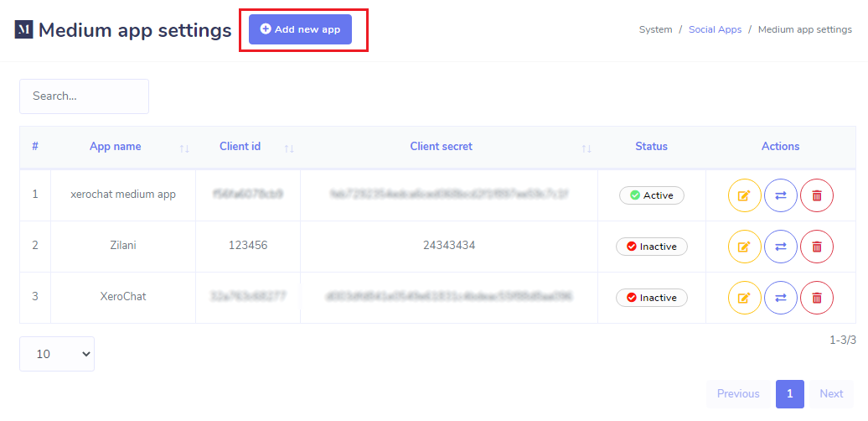Click the Active status badge of xerochat medium app

point(652,195)
